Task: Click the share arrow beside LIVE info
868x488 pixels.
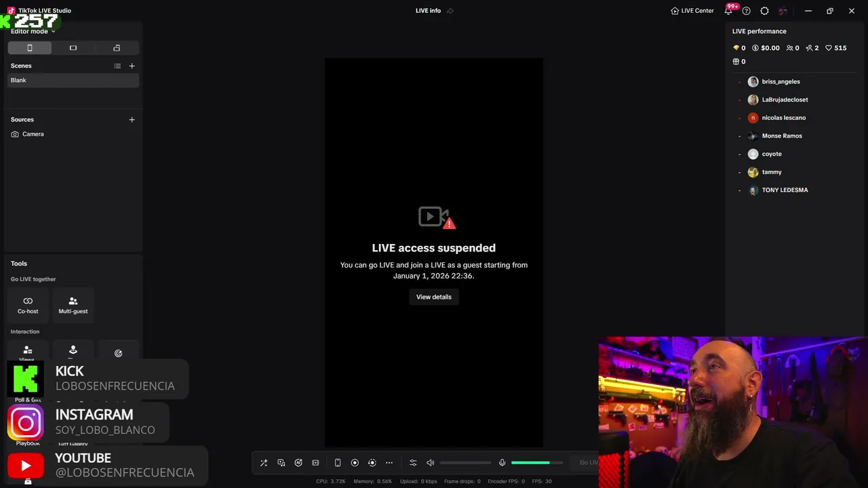Action: tap(450, 11)
